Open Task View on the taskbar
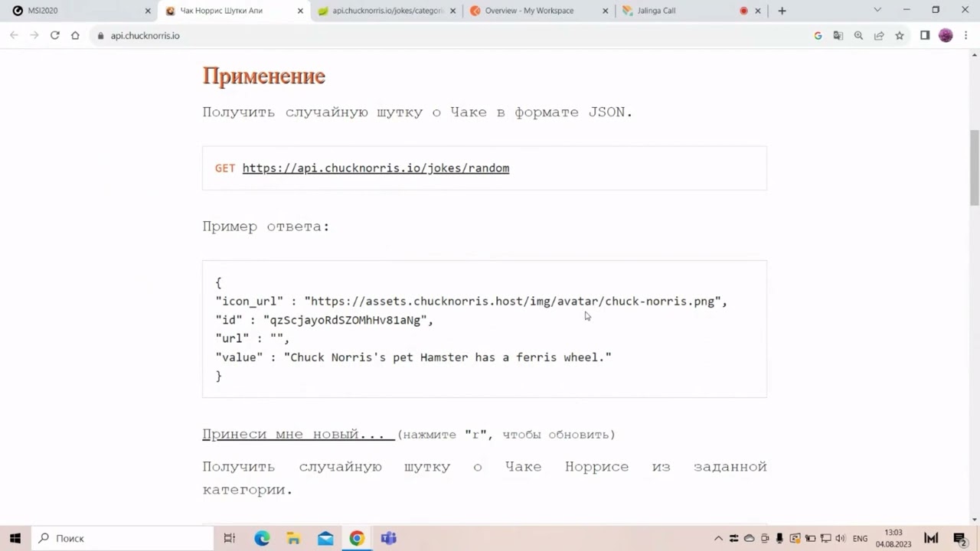The width and height of the screenshot is (980, 551). coord(229,538)
